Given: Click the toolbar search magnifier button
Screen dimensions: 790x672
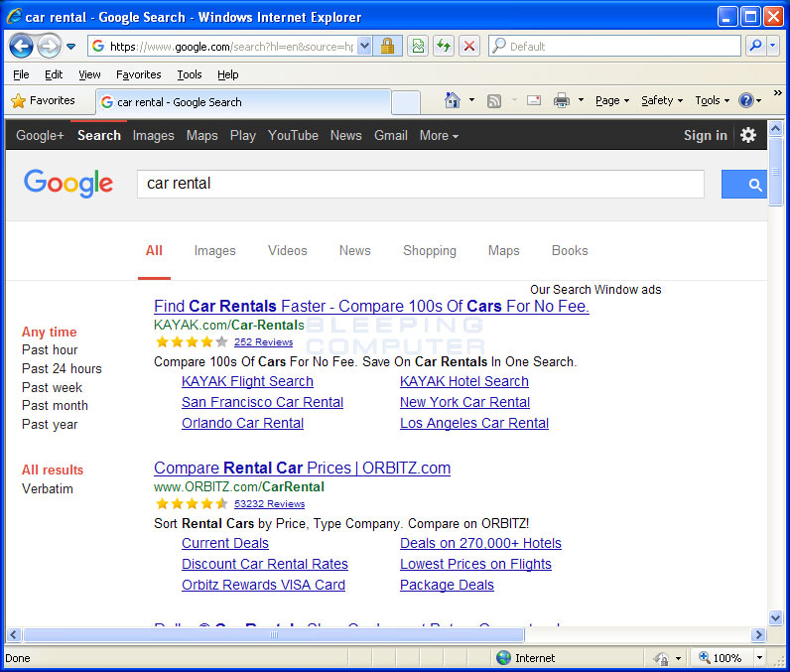Looking at the screenshot, I should tap(755, 47).
